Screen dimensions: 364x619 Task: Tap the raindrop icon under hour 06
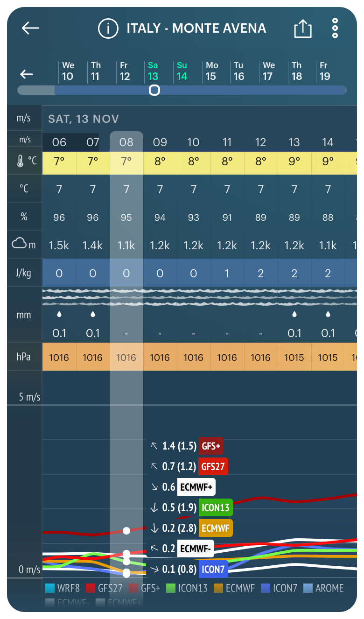(x=59, y=315)
